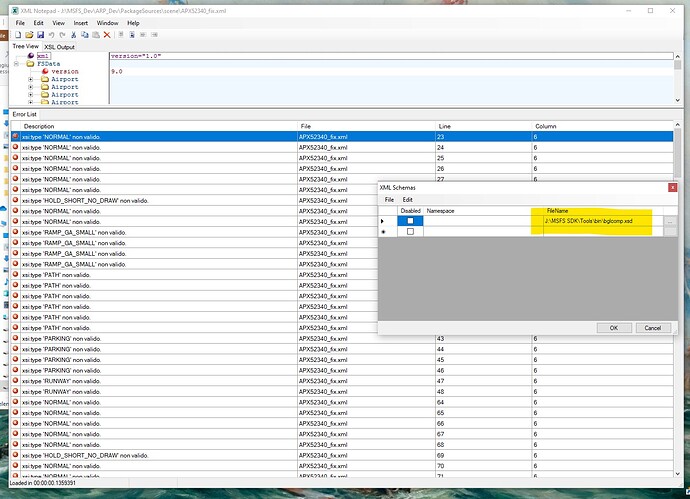Paste via the clipboard toolbar icon

[x=96, y=35]
